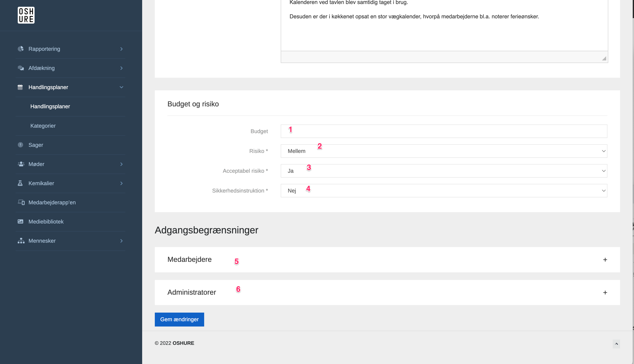Click into the Budget input field

[x=444, y=131]
